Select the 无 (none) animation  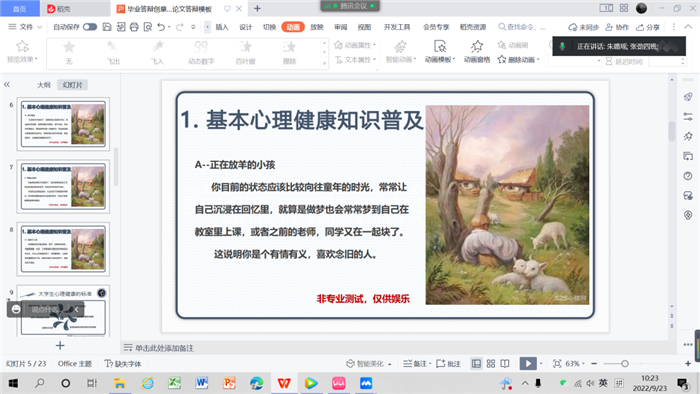pos(69,53)
